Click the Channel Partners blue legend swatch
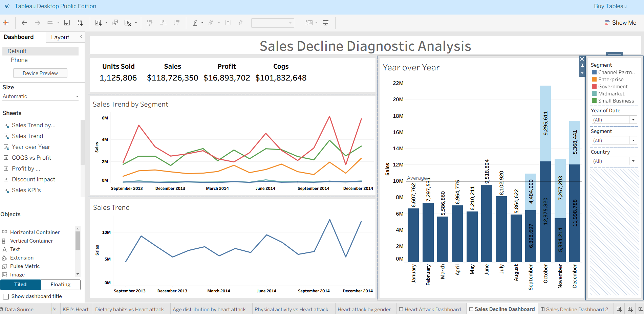 (x=594, y=72)
